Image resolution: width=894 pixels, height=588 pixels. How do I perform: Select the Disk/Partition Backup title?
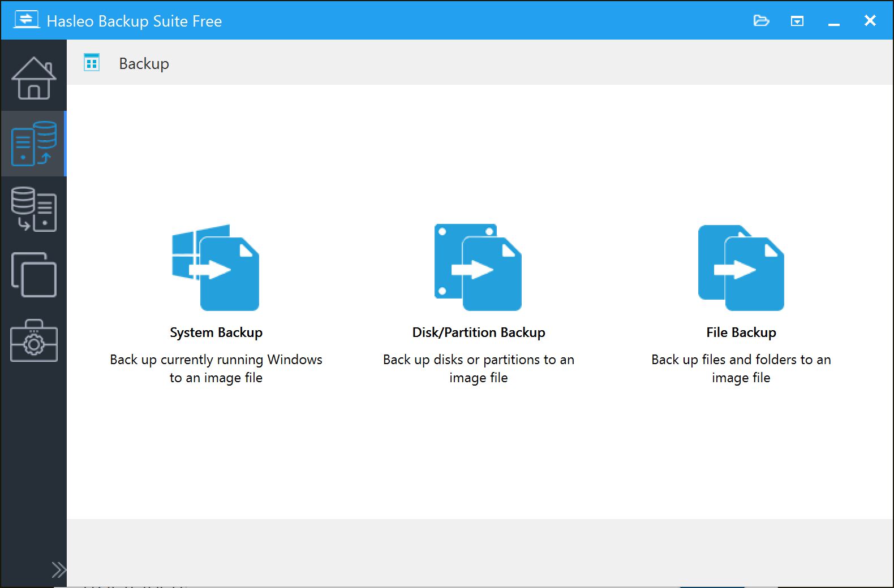click(479, 332)
